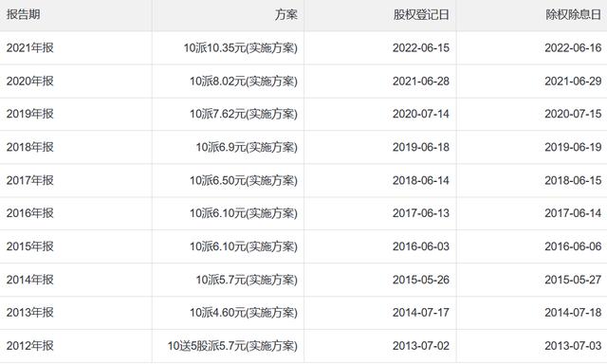Select the 2019年报 row label
Viewport: 607px width, 364px height.
click(x=29, y=114)
